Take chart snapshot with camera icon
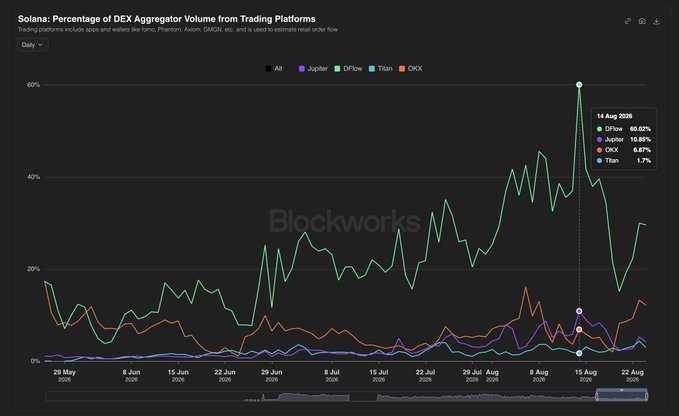This screenshot has height=416, width=679. pos(642,21)
